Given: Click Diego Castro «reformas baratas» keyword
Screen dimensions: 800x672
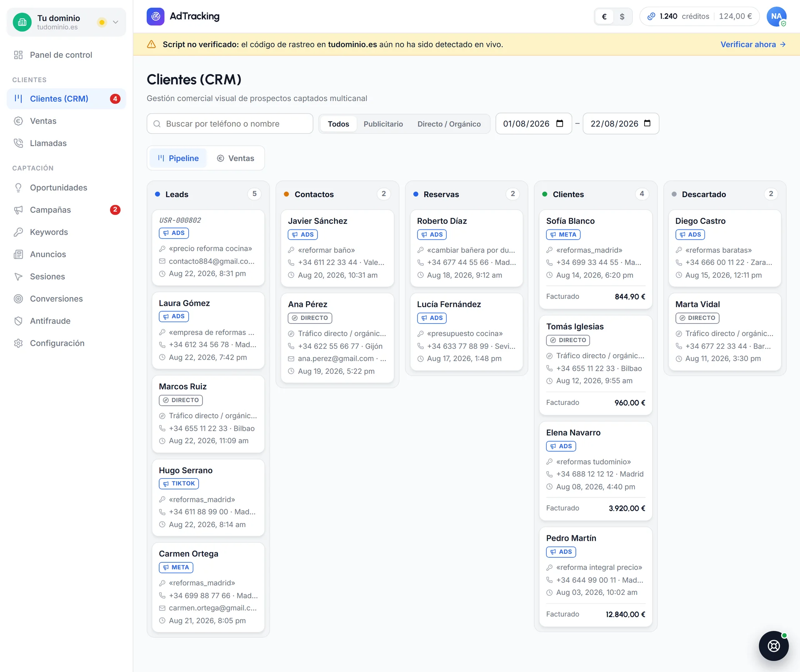Looking at the screenshot, I should click(x=718, y=250).
